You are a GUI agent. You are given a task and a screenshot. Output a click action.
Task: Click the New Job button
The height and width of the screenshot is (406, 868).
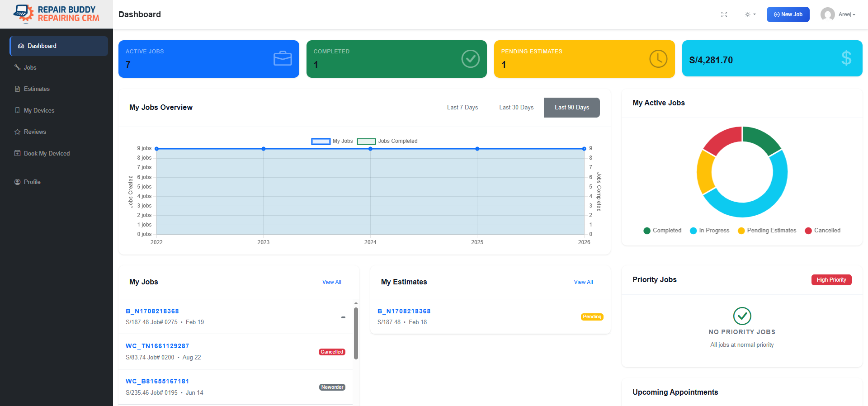point(788,14)
